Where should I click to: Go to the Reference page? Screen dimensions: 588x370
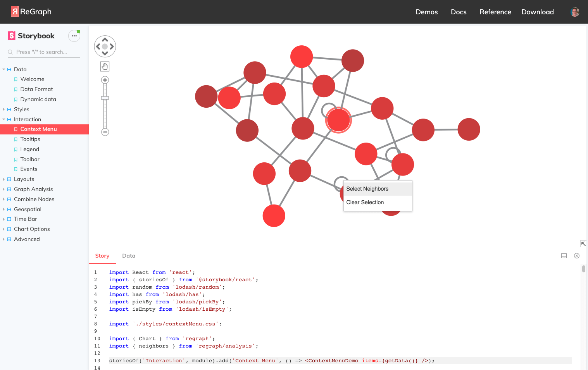pyautogui.click(x=495, y=12)
